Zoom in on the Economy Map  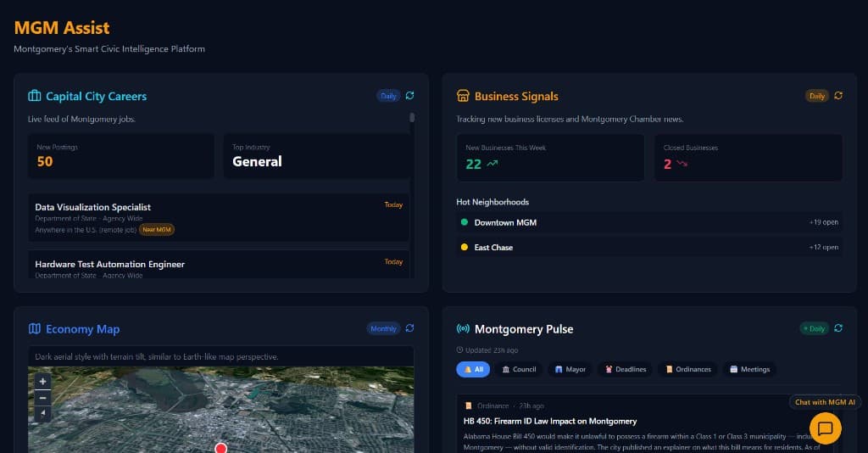pyautogui.click(x=42, y=382)
